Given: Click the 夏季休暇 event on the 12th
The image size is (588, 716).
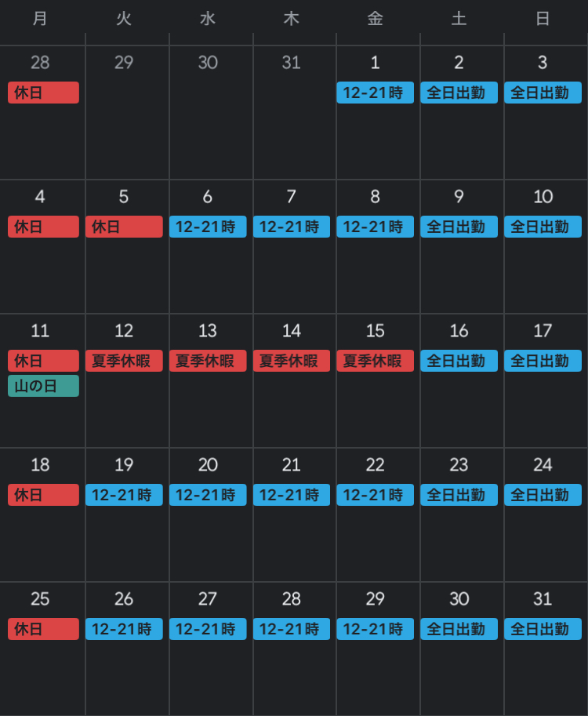Looking at the screenshot, I should (124, 361).
